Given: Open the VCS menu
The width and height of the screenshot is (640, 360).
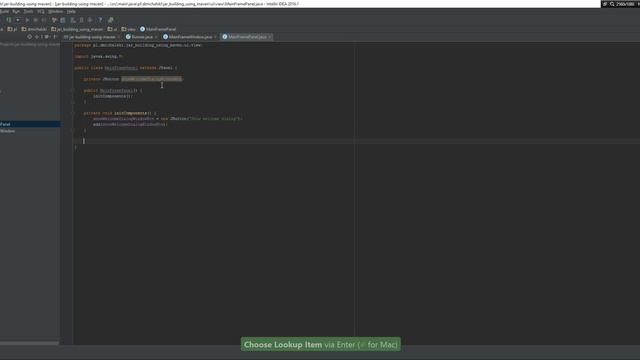Looking at the screenshot, I should pos(40,11).
